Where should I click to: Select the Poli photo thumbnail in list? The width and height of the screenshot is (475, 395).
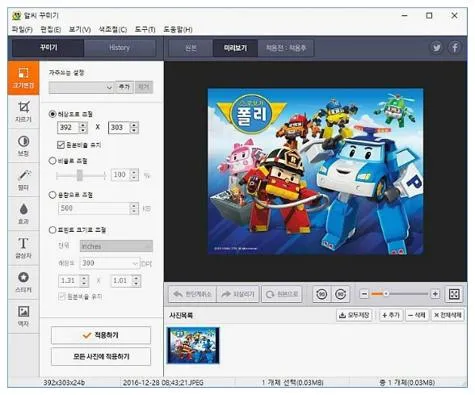(193, 345)
